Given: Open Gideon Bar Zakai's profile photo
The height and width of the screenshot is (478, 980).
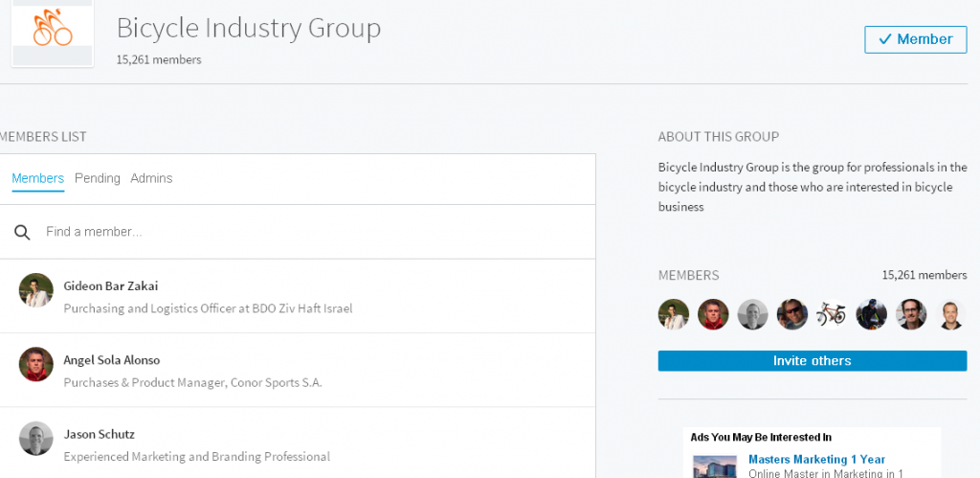Looking at the screenshot, I should pyautogui.click(x=36, y=290).
